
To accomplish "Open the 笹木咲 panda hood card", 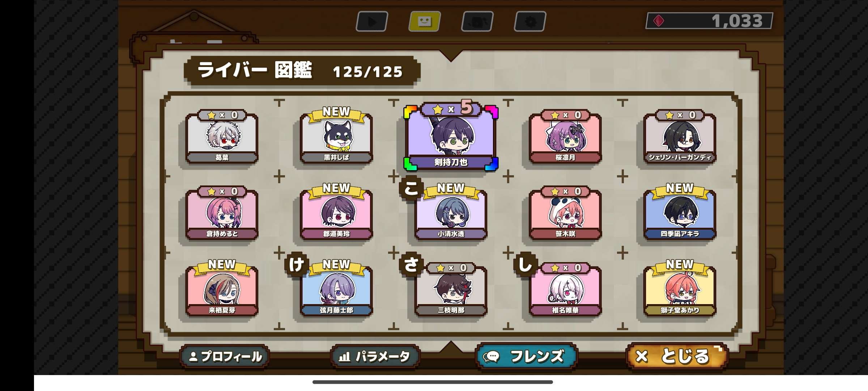I will [x=565, y=213].
